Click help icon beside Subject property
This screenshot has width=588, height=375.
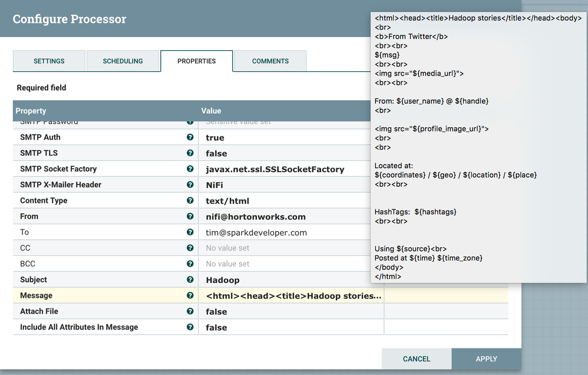click(x=190, y=279)
